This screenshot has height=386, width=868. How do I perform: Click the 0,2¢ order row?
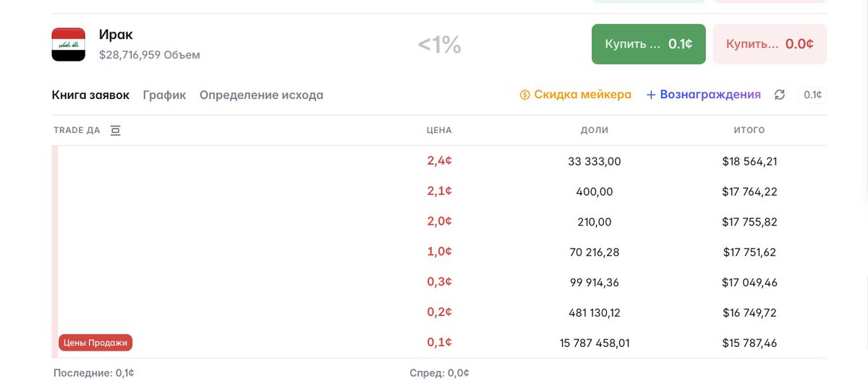click(x=440, y=312)
